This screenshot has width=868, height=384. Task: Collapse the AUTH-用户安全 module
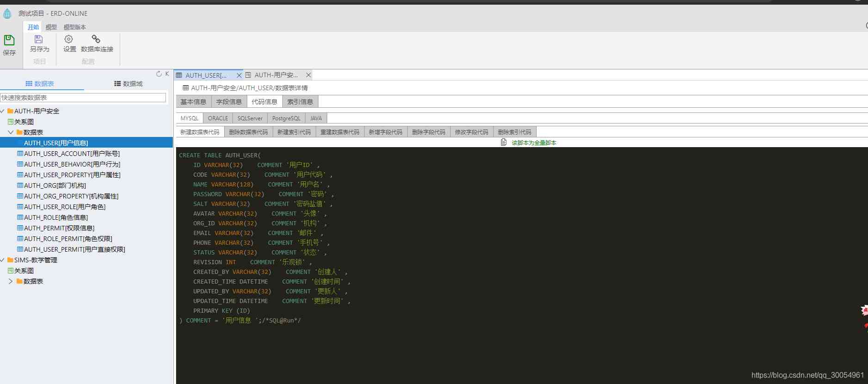pyautogui.click(x=3, y=111)
